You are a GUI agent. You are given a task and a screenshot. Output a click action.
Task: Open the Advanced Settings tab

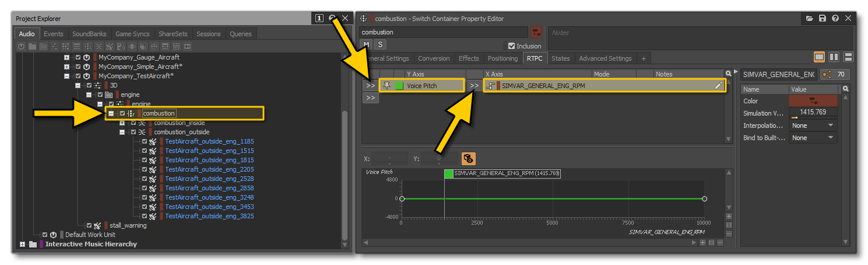coord(605,58)
